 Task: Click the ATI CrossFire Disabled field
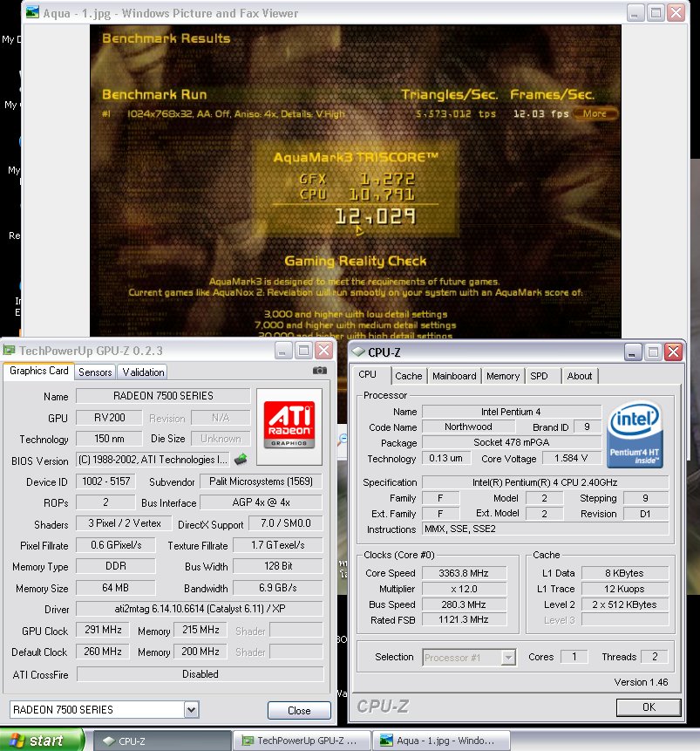[200, 674]
